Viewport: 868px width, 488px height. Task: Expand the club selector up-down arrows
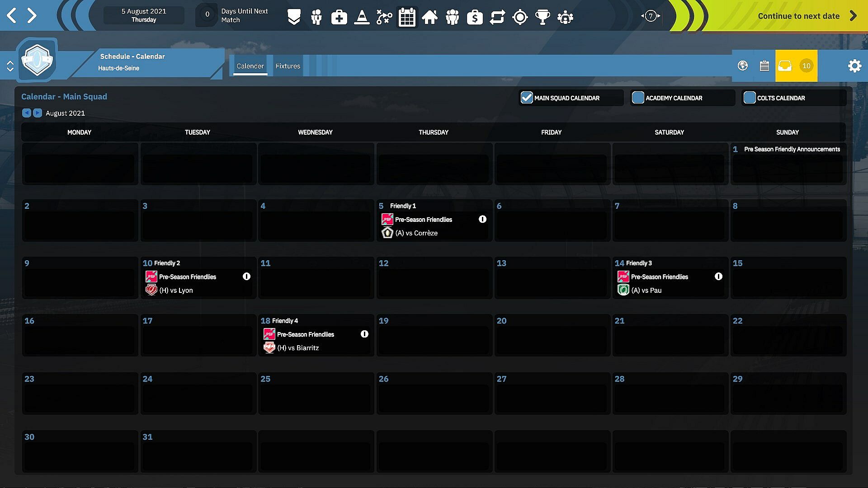pyautogui.click(x=10, y=66)
